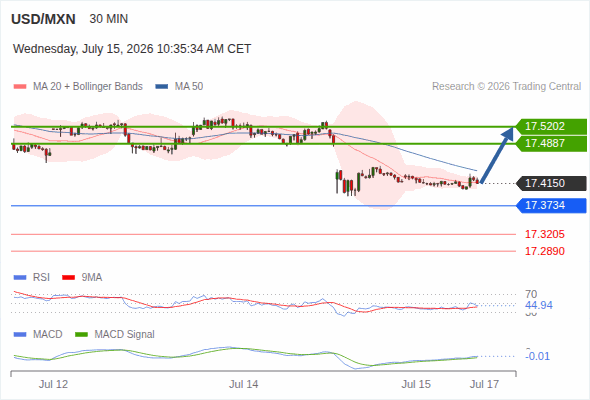Click the MACD blue legend swatch
This screenshot has height=400, width=590.
pyautogui.click(x=20, y=335)
